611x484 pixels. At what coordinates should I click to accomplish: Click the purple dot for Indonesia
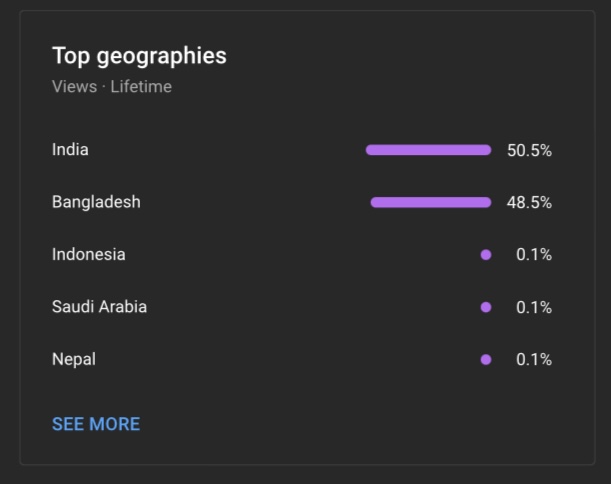(x=486, y=255)
